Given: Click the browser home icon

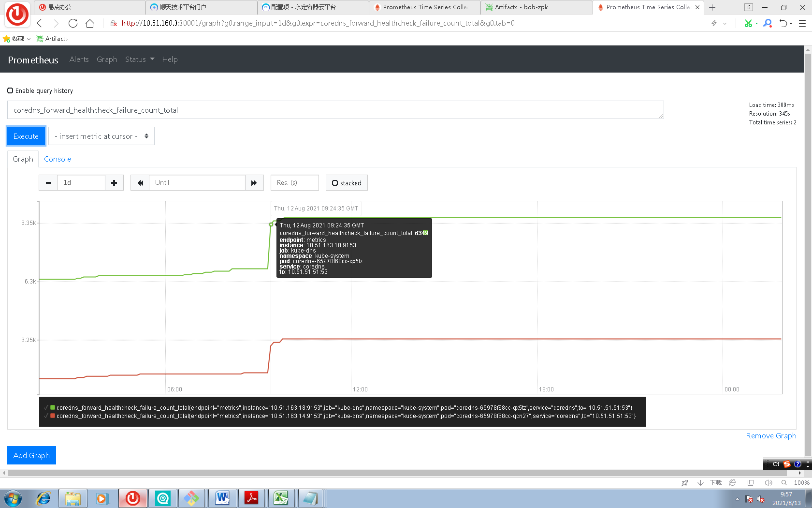Looking at the screenshot, I should 90,23.
